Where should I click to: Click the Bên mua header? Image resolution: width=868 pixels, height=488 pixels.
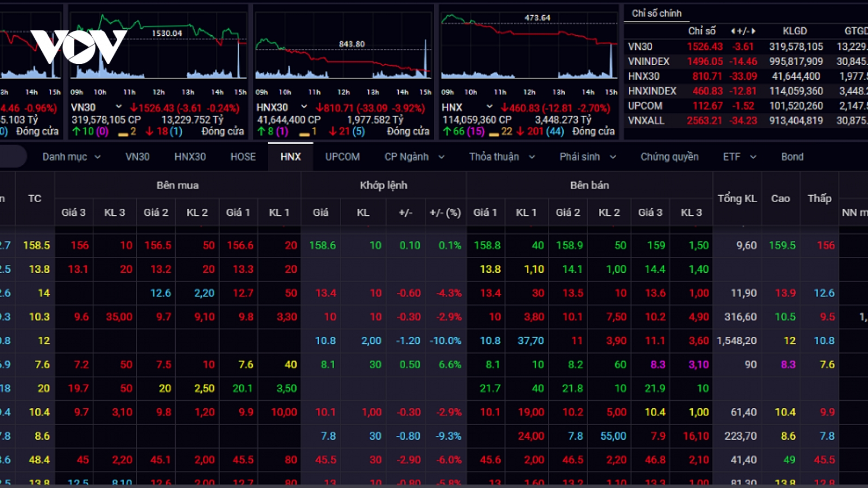tap(177, 185)
